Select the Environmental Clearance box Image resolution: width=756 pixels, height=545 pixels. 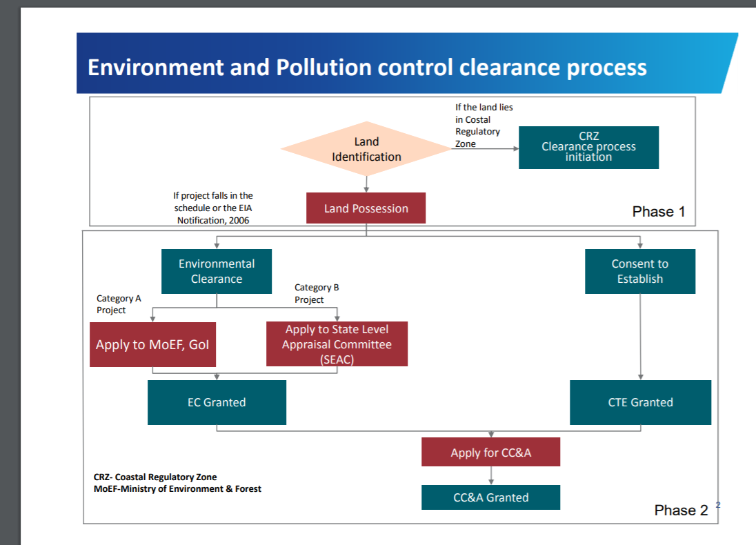click(217, 271)
